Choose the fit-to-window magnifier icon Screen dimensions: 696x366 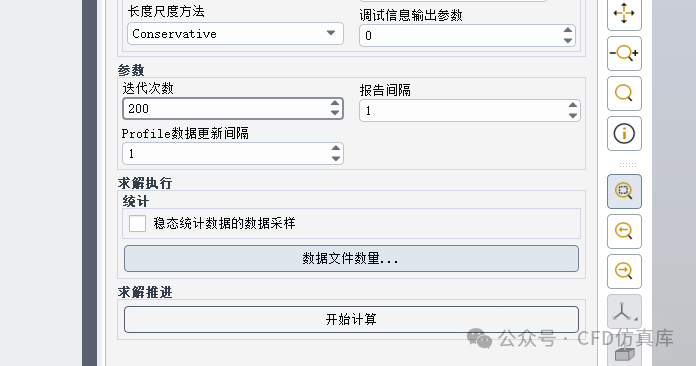tap(624, 93)
